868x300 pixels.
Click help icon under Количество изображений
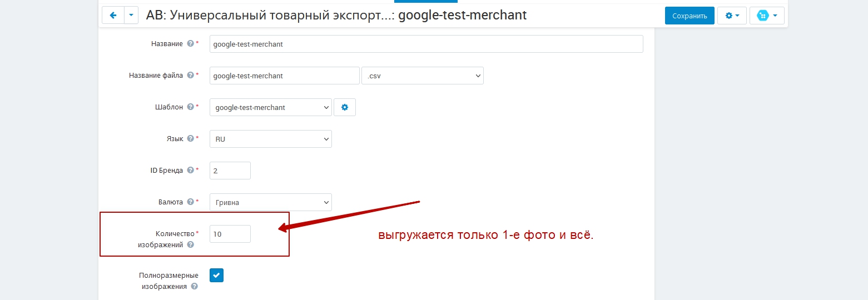(x=190, y=244)
